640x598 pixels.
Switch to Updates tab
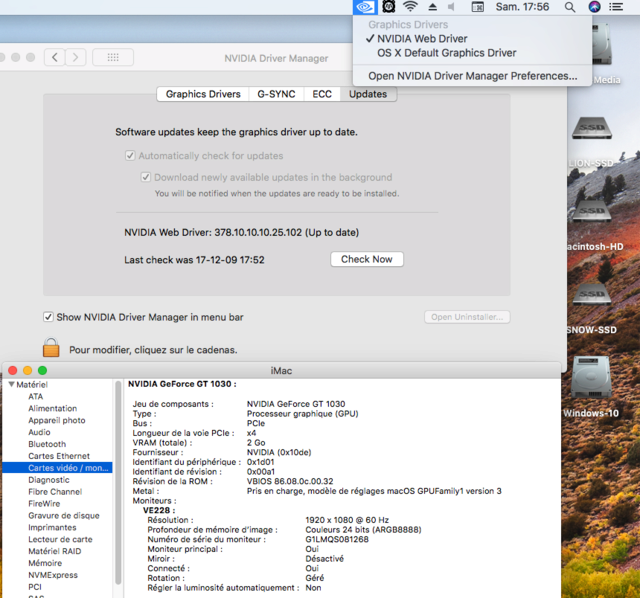tap(368, 94)
